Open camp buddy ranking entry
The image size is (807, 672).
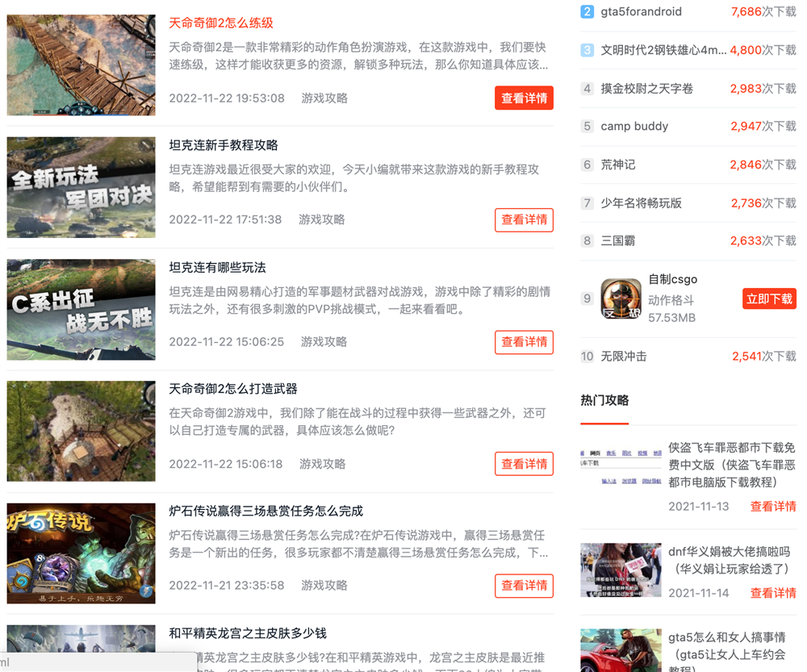(x=633, y=127)
